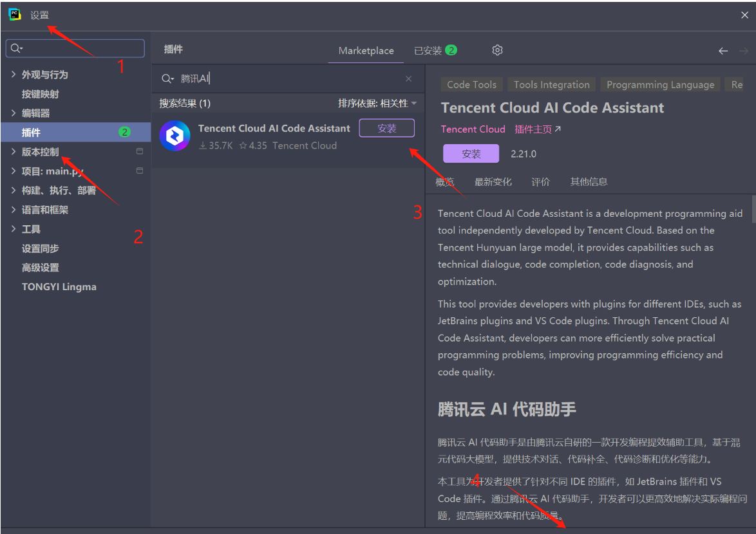The width and height of the screenshot is (756, 534).
Task: Open the 概览 tab
Action: [x=444, y=181]
